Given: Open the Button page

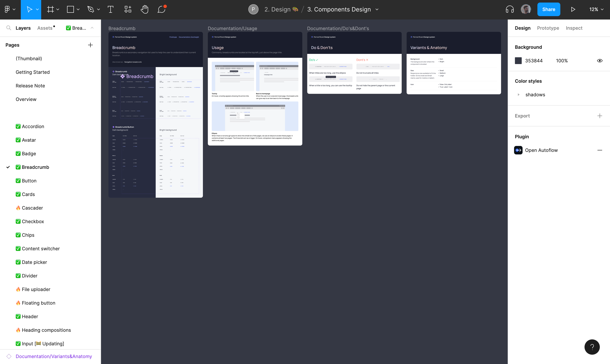Looking at the screenshot, I should pos(29,181).
